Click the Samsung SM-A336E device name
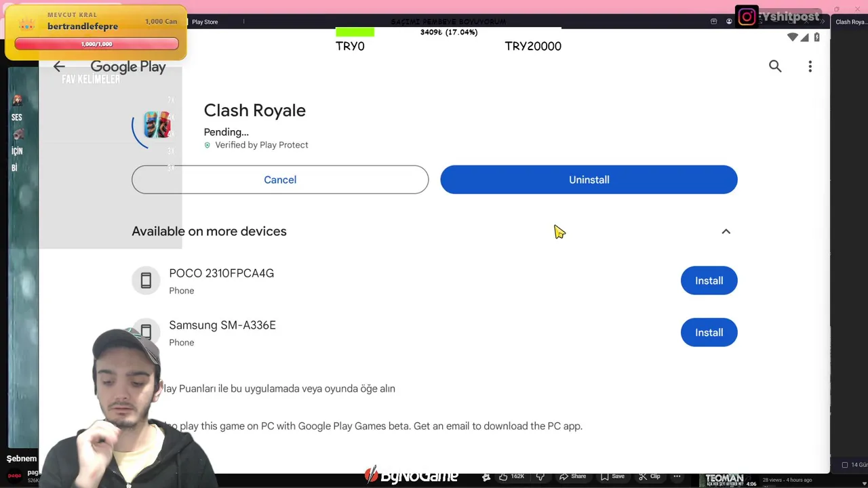The image size is (868, 488). 222,325
